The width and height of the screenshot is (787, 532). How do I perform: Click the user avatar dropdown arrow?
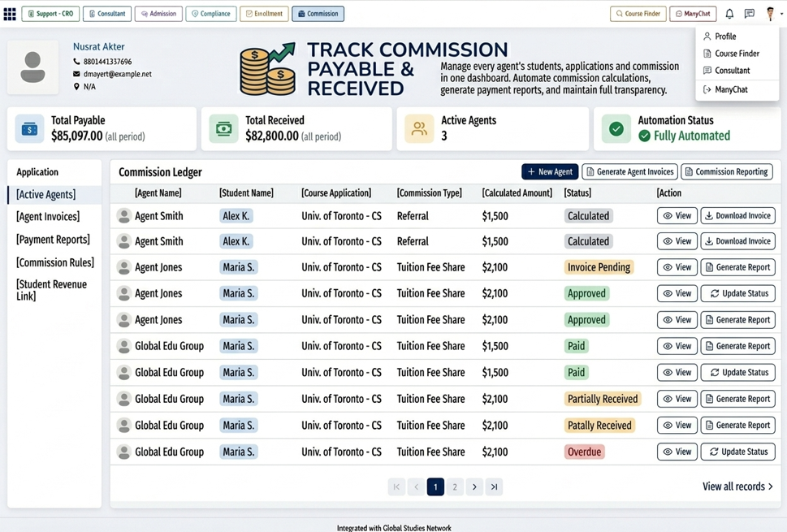point(781,14)
